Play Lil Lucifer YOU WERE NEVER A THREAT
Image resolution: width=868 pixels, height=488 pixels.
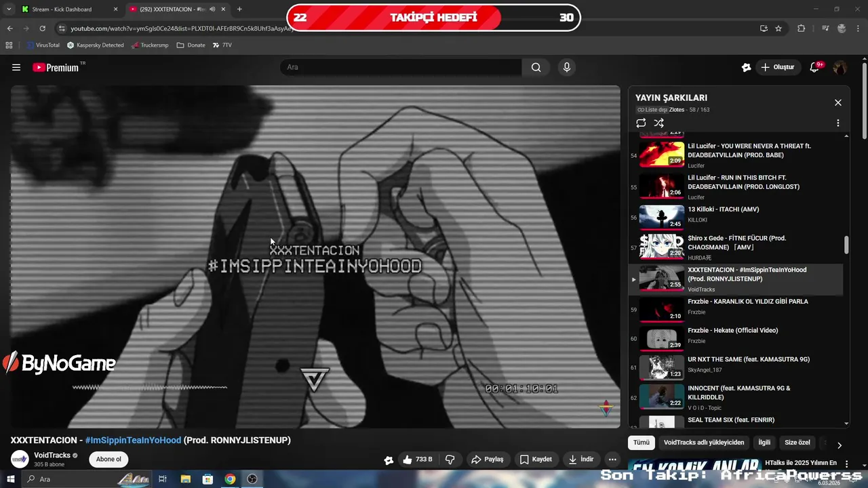pos(736,155)
